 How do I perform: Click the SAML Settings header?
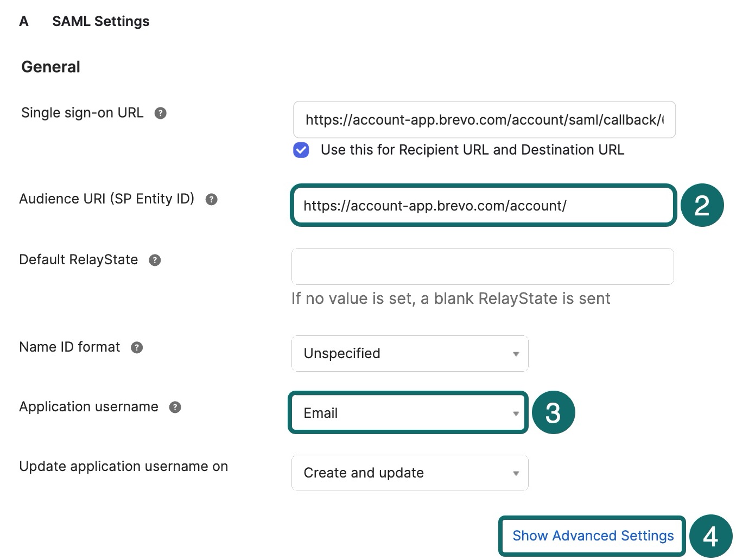click(101, 21)
